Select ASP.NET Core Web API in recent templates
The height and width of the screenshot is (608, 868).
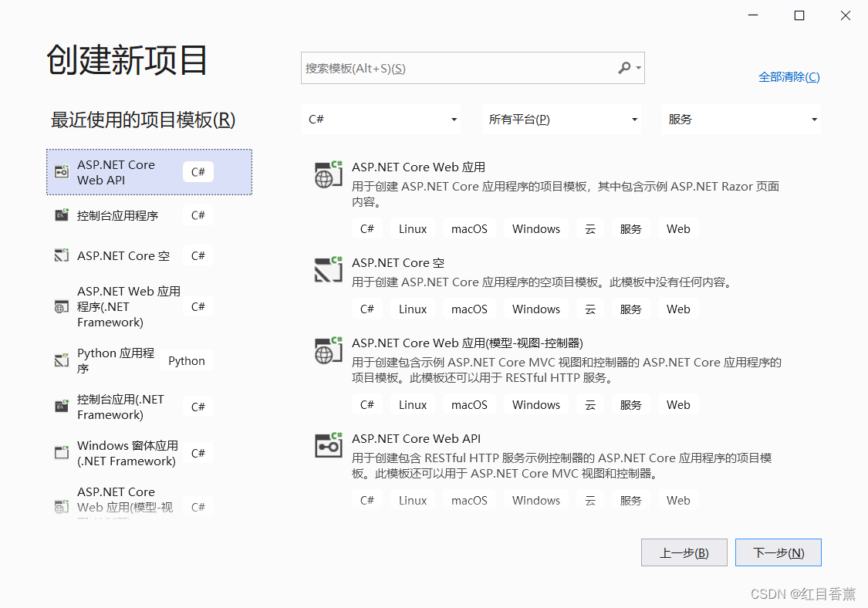(150, 172)
